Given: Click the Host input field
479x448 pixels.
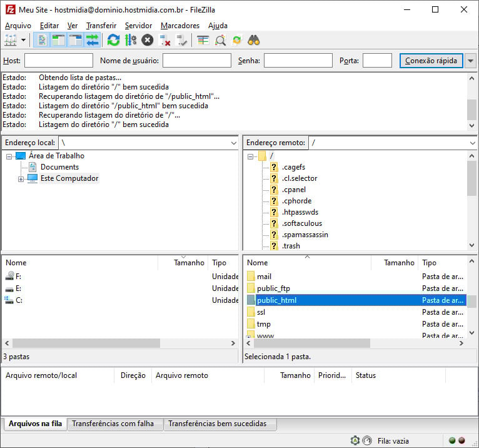Looking at the screenshot, I should tap(59, 61).
